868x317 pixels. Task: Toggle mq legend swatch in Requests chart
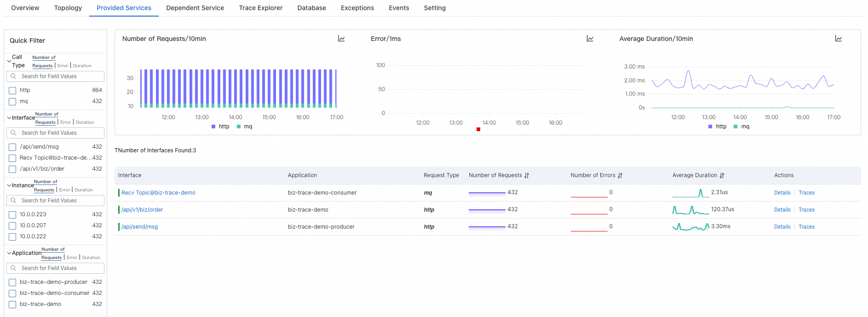click(239, 127)
